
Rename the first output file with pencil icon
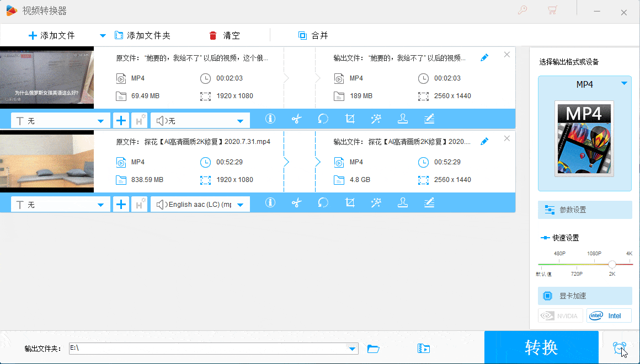pos(484,57)
